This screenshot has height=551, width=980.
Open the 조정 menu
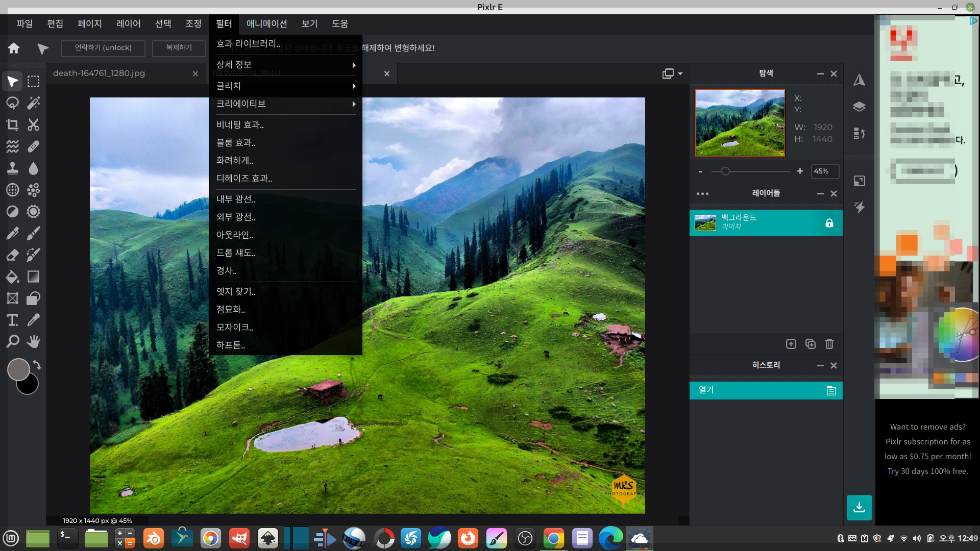193,23
